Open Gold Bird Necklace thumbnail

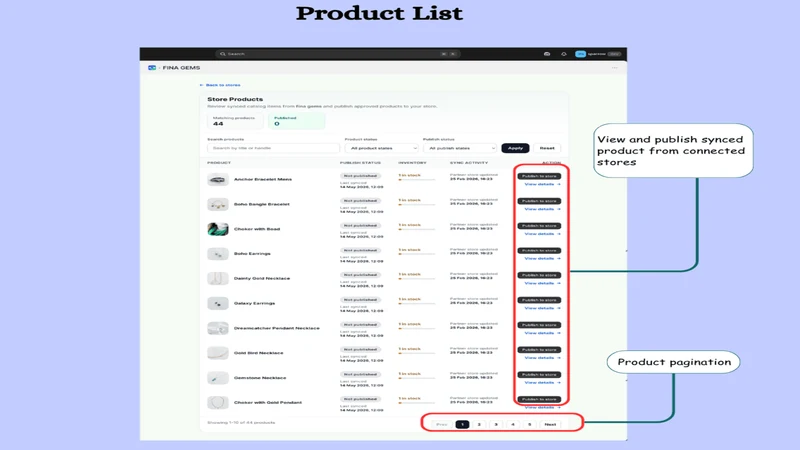coord(218,353)
